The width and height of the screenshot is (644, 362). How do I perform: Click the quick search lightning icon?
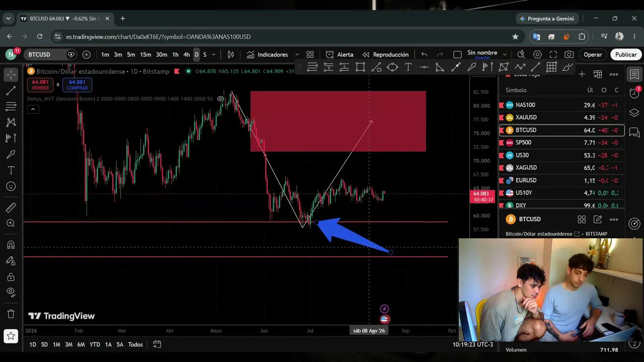click(521, 54)
